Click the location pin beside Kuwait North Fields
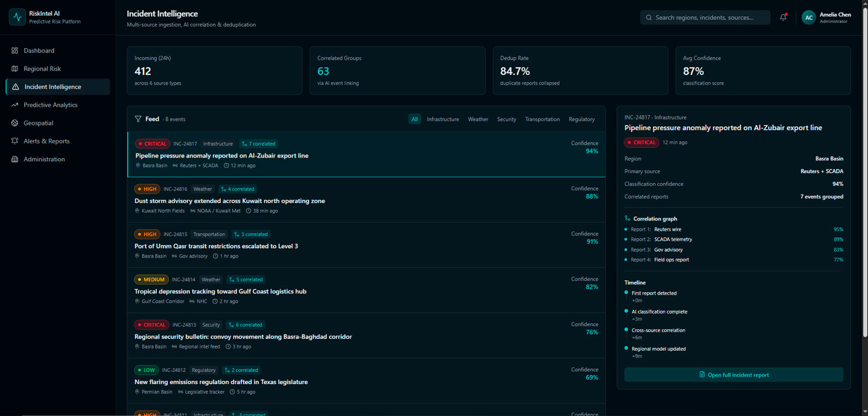Viewport: 868px width, 416px height. click(137, 211)
